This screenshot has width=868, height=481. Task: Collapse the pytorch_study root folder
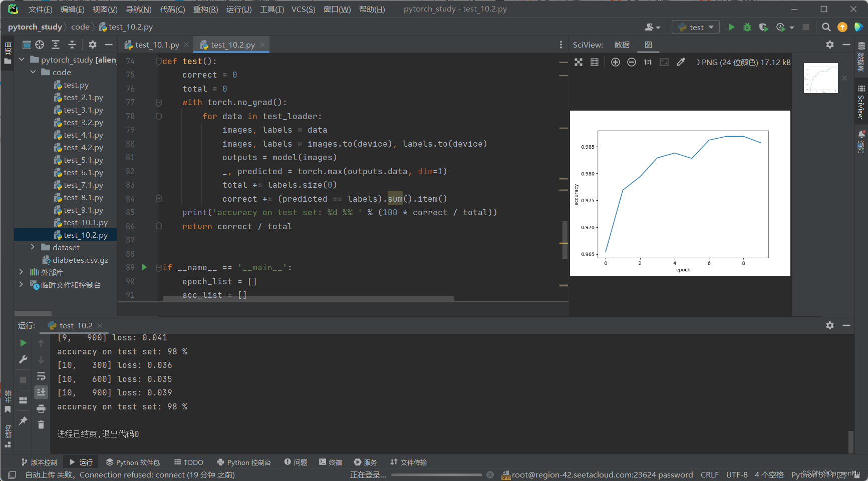[x=22, y=60]
